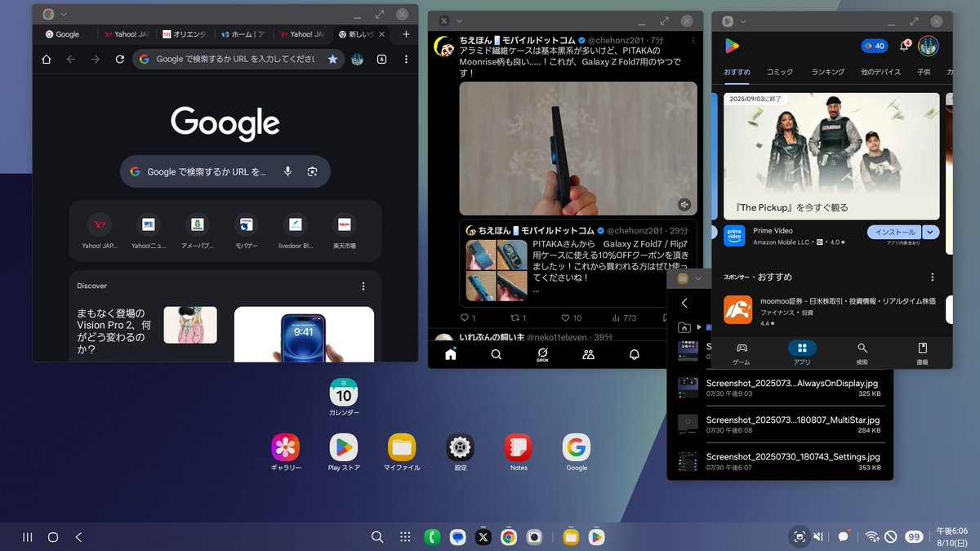Install Prime Video with インストール button
Screen dimensions: 980x551
pyautogui.click(x=895, y=233)
